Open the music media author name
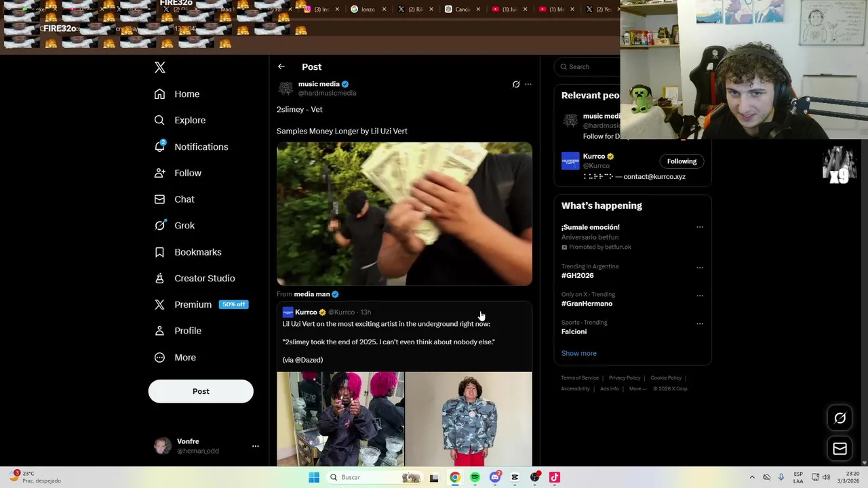This screenshot has height=488, width=868. pyautogui.click(x=319, y=84)
